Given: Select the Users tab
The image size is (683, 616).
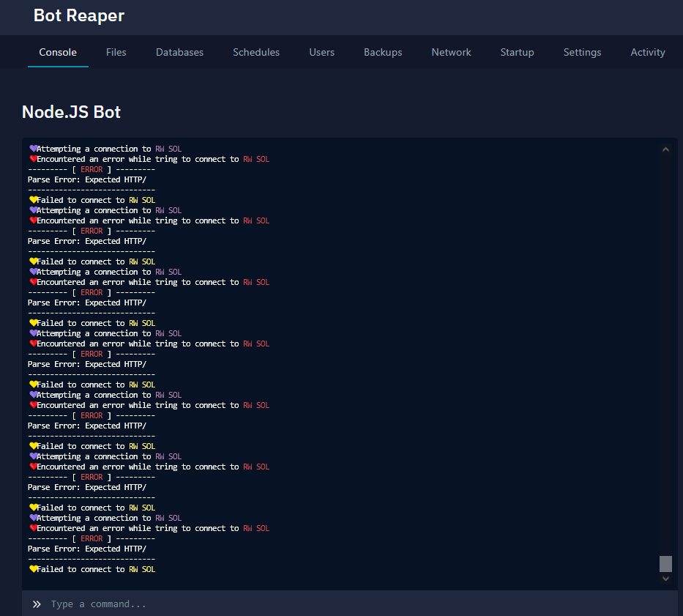Looking at the screenshot, I should click(321, 52).
